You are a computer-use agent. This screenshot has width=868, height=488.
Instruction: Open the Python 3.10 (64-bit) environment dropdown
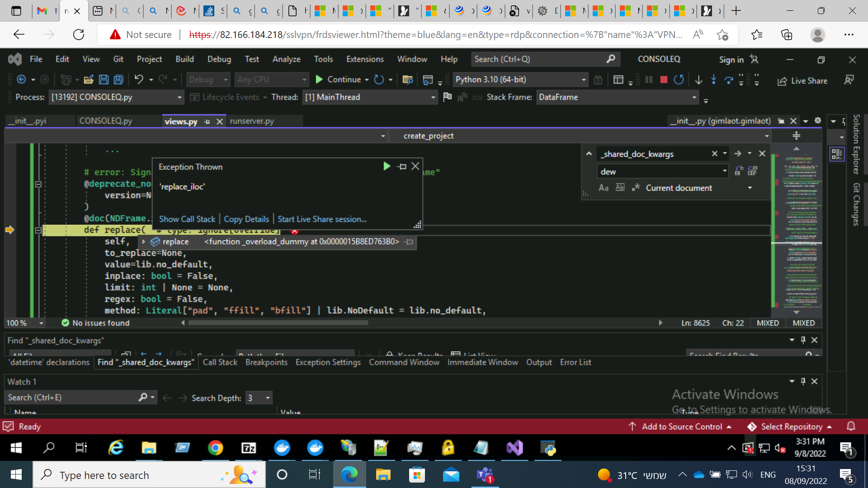pos(583,80)
